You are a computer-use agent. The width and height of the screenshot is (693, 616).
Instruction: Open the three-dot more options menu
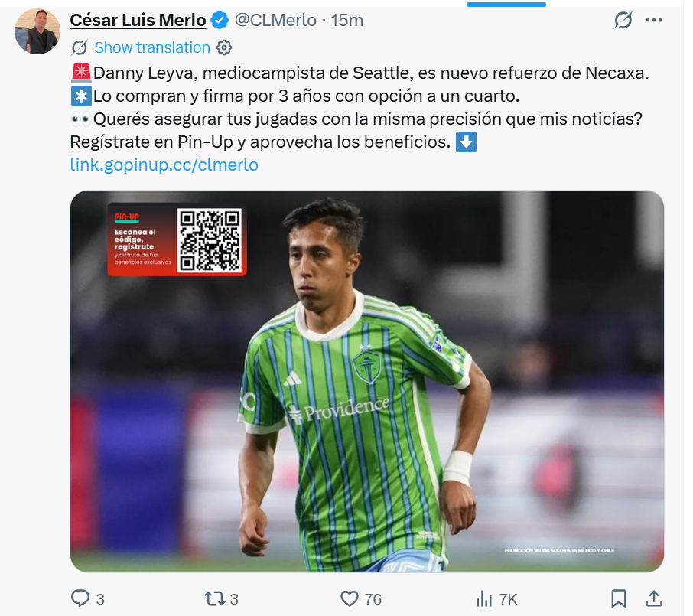pos(654,20)
